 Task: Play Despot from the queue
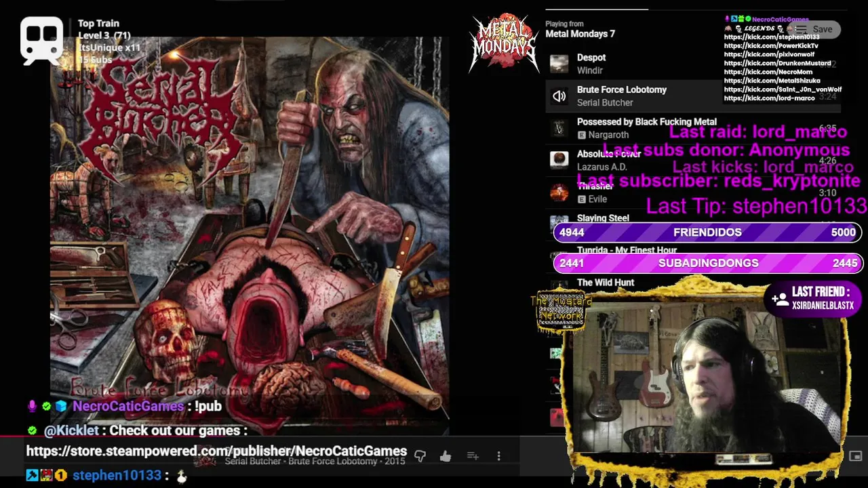pos(591,58)
